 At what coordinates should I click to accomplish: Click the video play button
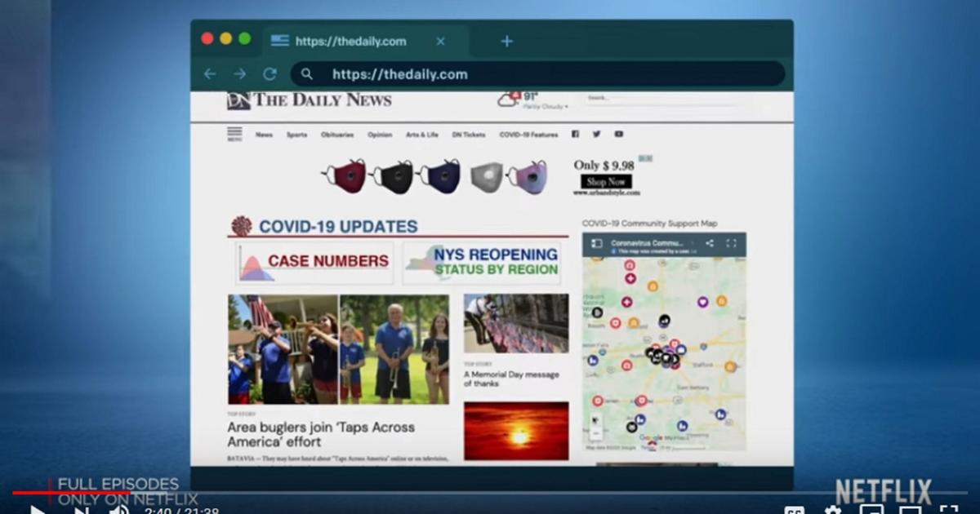(38, 511)
